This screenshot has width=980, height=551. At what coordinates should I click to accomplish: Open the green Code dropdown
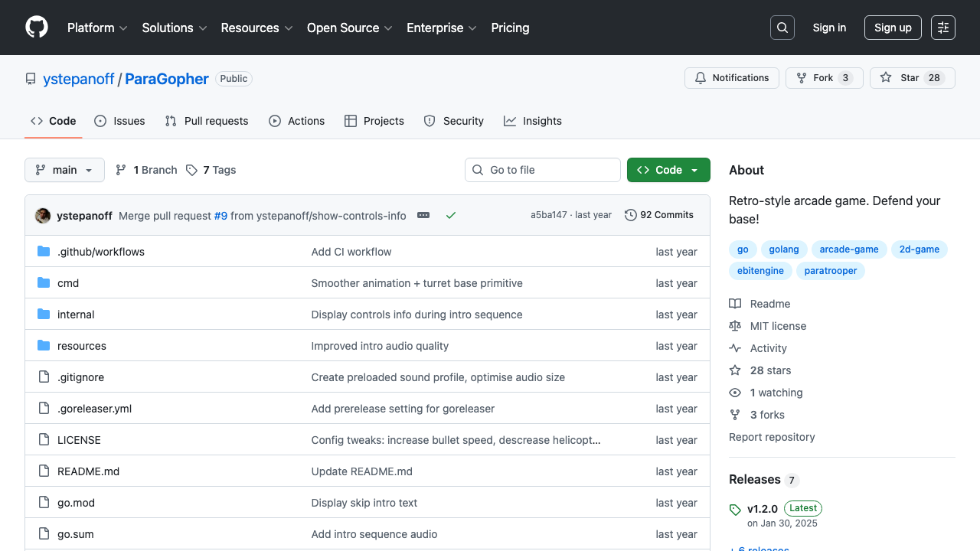pyautogui.click(x=668, y=170)
